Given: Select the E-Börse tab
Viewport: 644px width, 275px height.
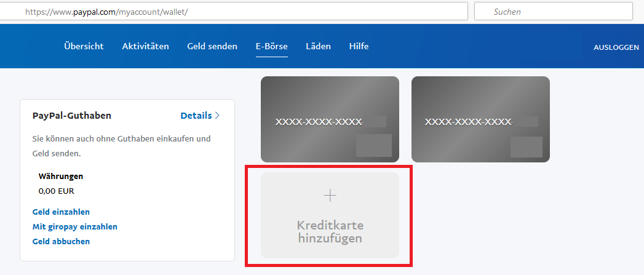Looking at the screenshot, I should 271,47.
